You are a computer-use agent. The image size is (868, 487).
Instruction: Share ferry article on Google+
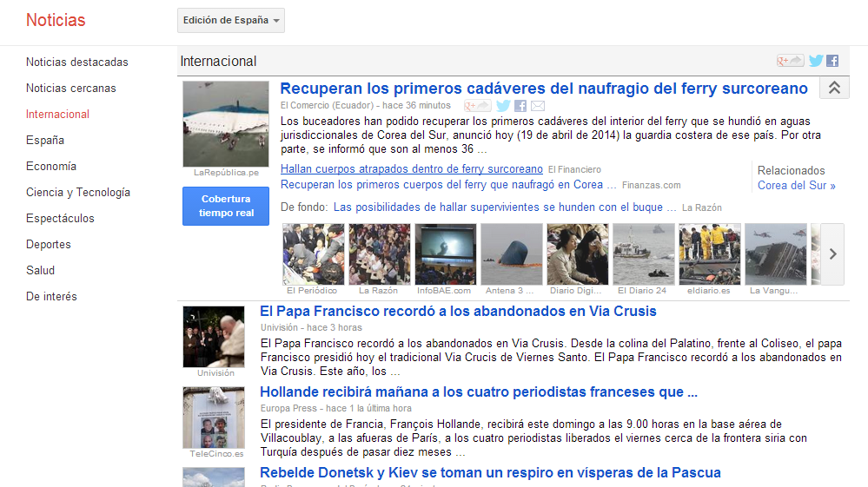click(x=477, y=106)
